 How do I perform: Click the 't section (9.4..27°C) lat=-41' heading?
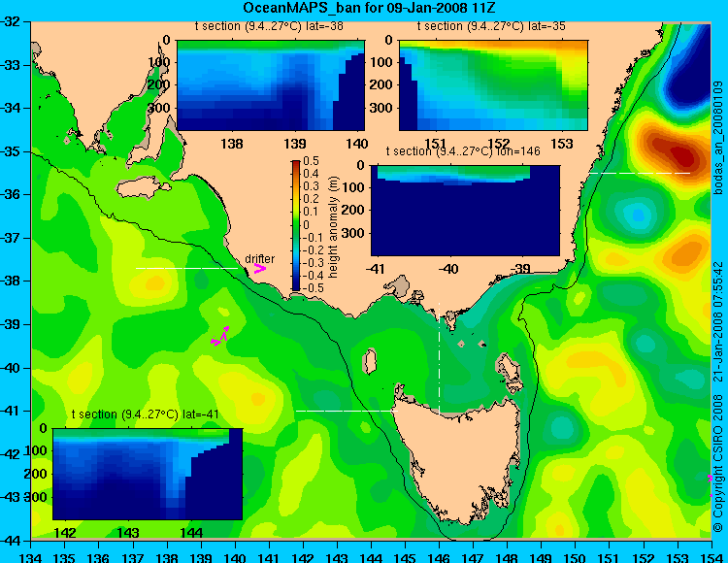pyautogui.click(x=146, y=414)
